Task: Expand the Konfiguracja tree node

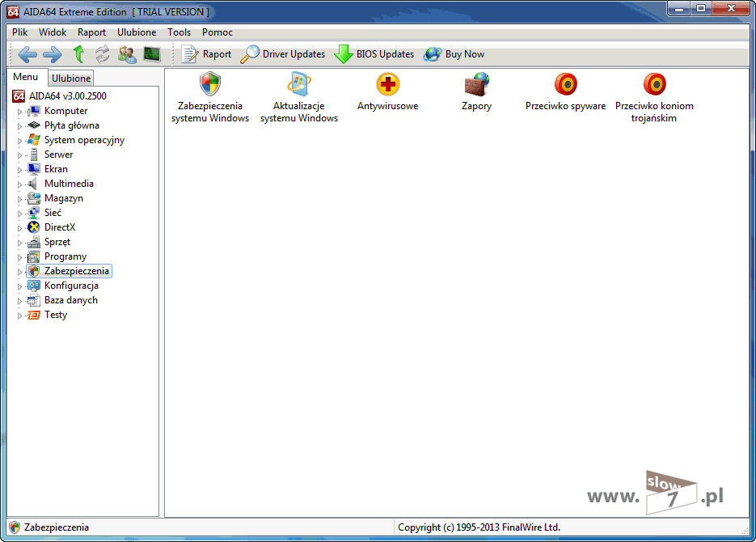Action: (19, 286)
